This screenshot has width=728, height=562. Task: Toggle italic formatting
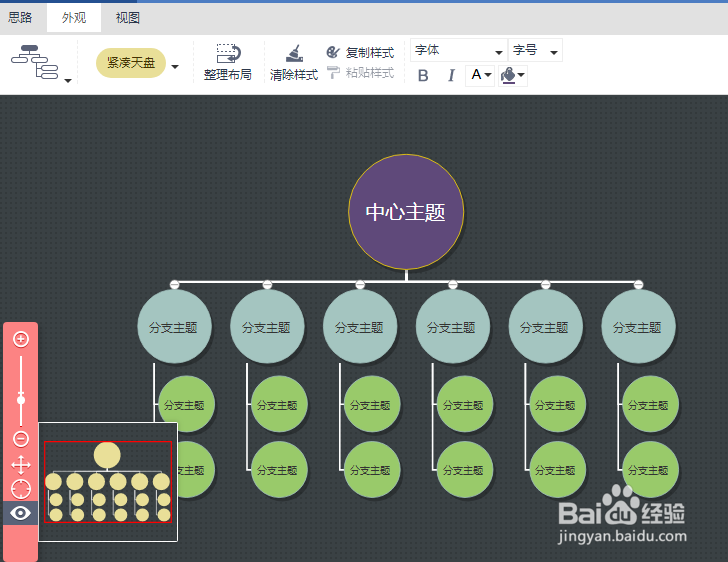pyautogui.click(x=451, y=75)
